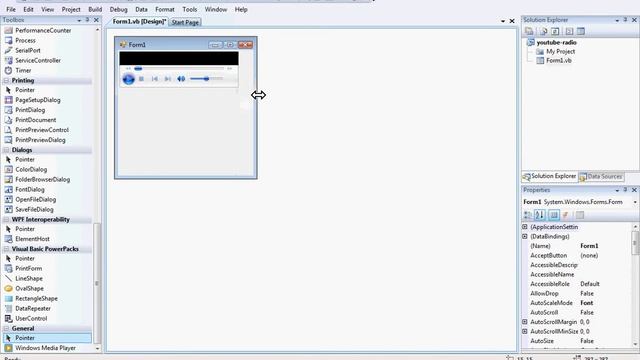Pick the SerialPort toolbox item
This screenshot has width=640, height=360.
28,50
